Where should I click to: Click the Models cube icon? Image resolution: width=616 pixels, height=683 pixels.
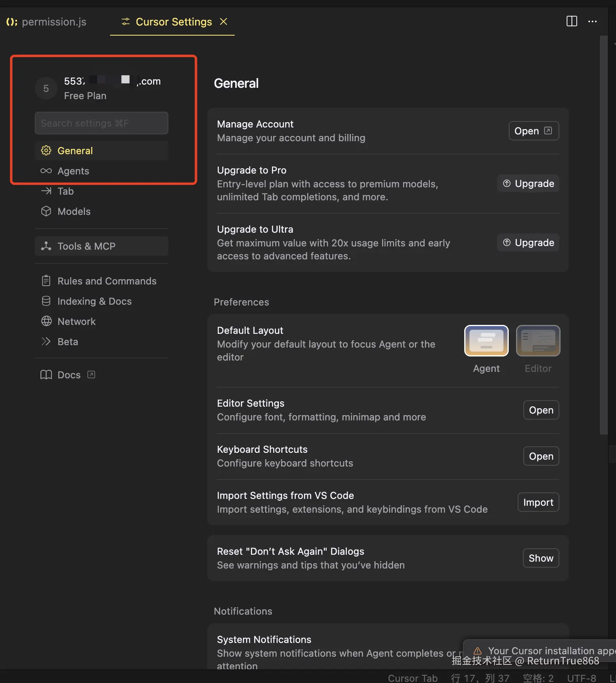tap(46, 211)
